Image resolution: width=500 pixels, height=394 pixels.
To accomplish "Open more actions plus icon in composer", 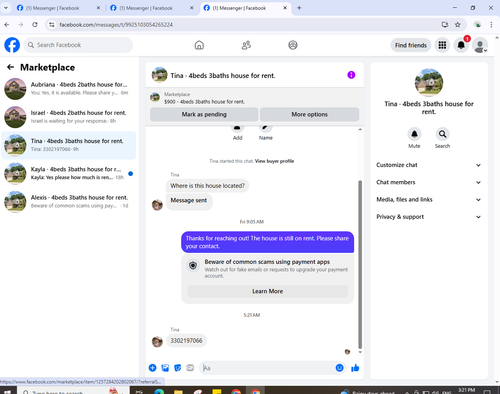I will (152, 368).
